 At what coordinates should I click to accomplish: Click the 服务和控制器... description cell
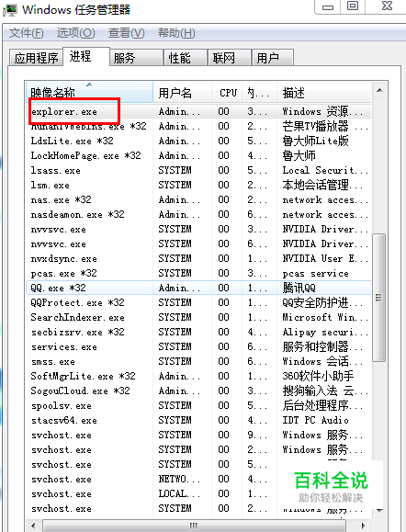322,346
